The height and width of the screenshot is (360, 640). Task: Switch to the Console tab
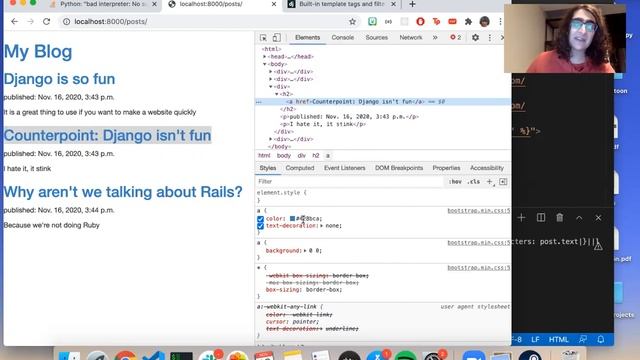tap(342, 38)
